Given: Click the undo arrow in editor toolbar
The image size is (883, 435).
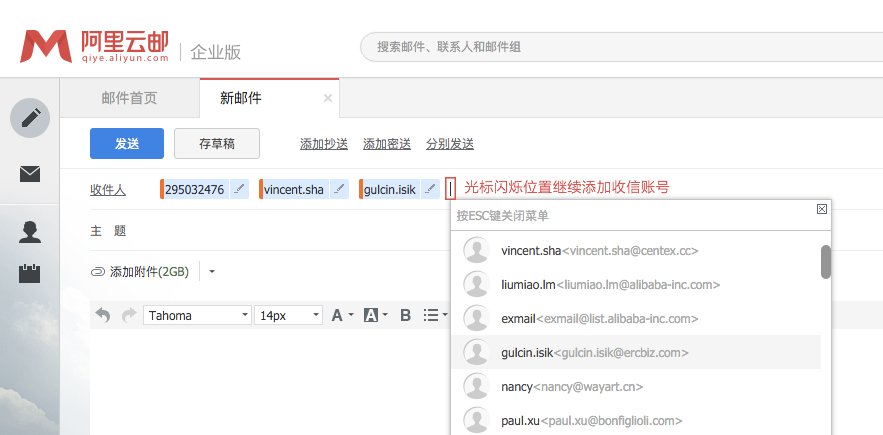Looking at the screenshot, I should (x=103, y=315).
